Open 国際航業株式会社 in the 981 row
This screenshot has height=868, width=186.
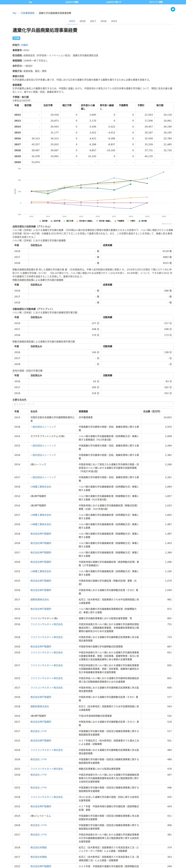pos(40,600)
